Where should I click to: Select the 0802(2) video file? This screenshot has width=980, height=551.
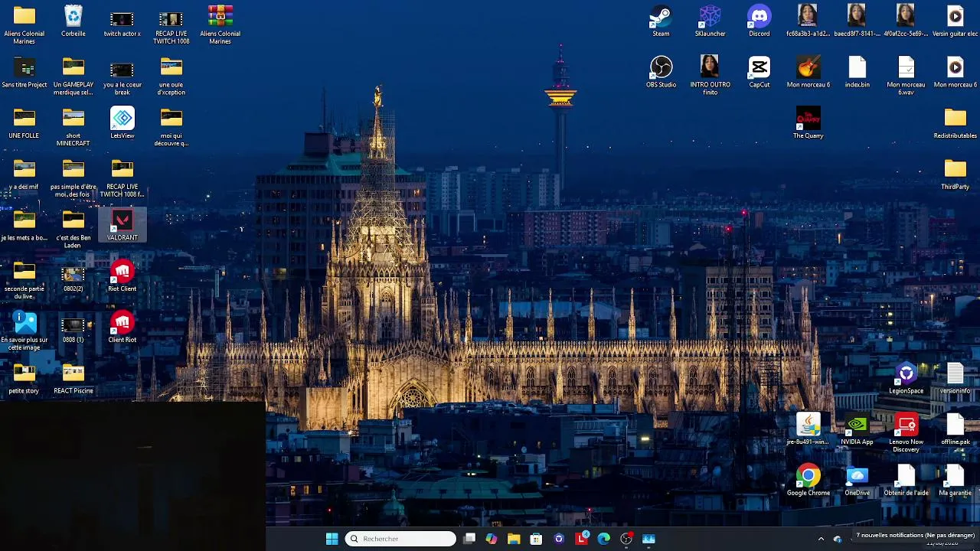[x=73, y=273]
